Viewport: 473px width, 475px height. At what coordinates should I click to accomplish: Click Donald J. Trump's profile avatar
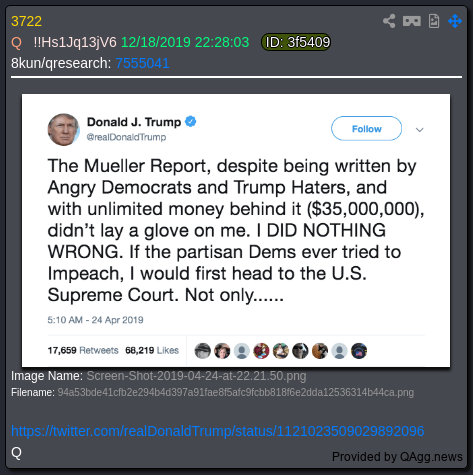(x=63, y=129)
